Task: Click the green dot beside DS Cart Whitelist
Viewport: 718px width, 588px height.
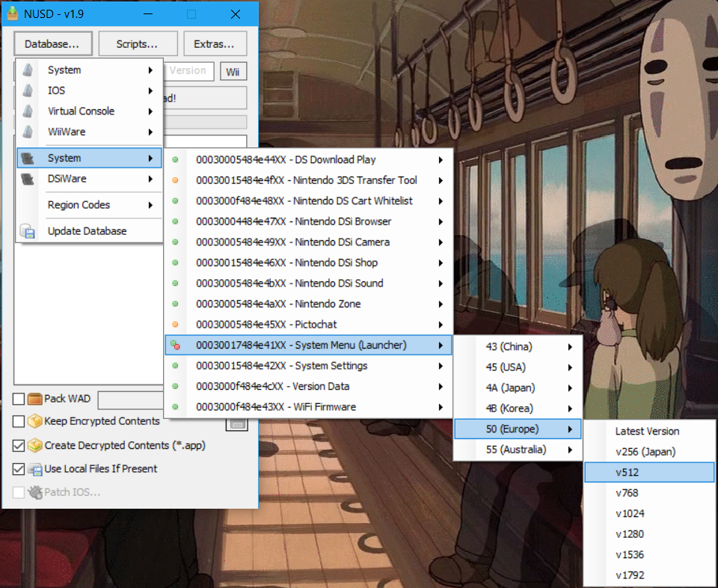Action: coord(175,201)
